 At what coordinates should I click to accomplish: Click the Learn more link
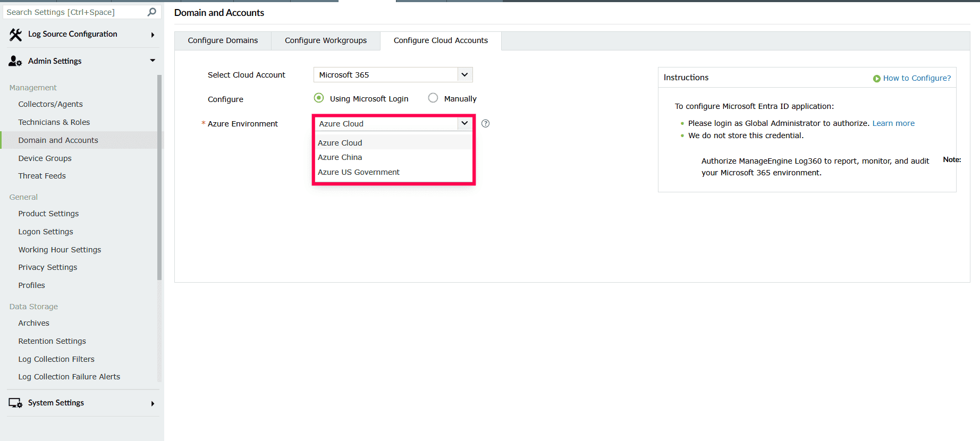pos(893,123)
